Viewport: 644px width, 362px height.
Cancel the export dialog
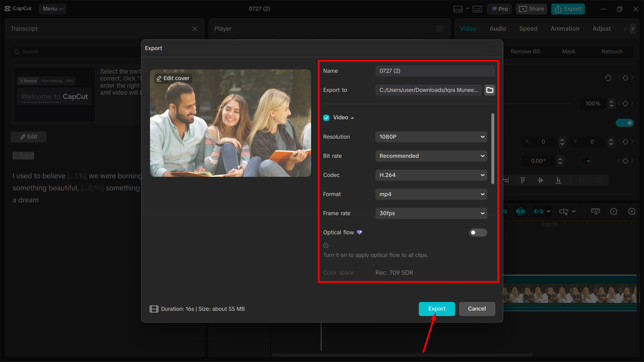point(477,309)
